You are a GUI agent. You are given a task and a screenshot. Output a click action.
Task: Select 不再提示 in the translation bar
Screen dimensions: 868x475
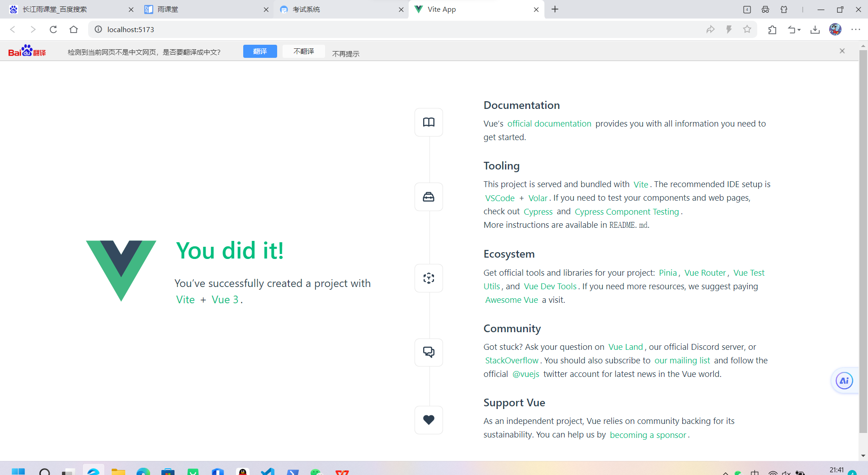[x=346, y=53]
